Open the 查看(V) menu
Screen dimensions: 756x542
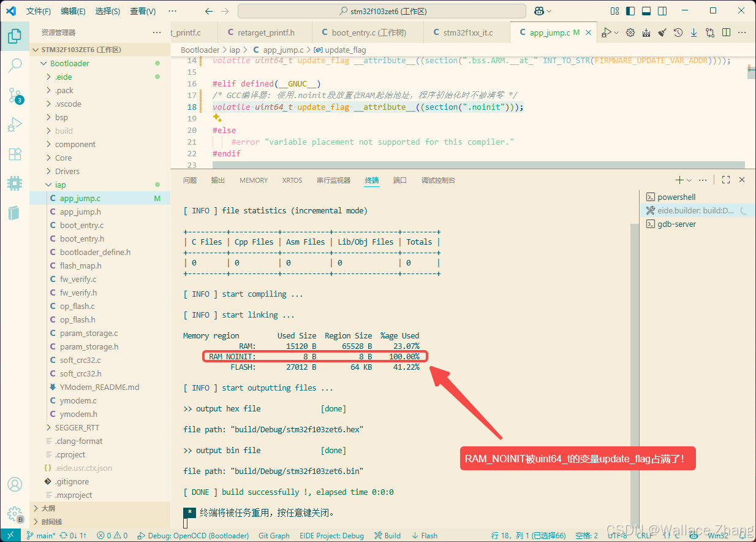(143, 11)
